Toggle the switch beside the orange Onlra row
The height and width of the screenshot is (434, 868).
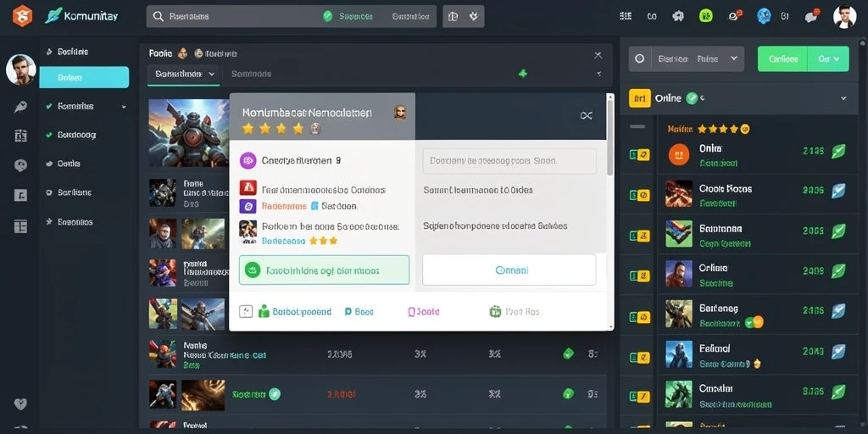(639, 155)
